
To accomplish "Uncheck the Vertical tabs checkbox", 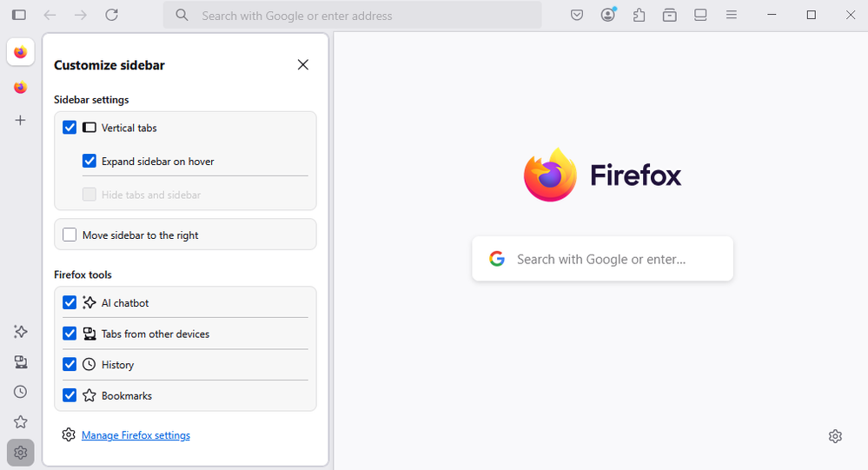I will tap(70, 128).
